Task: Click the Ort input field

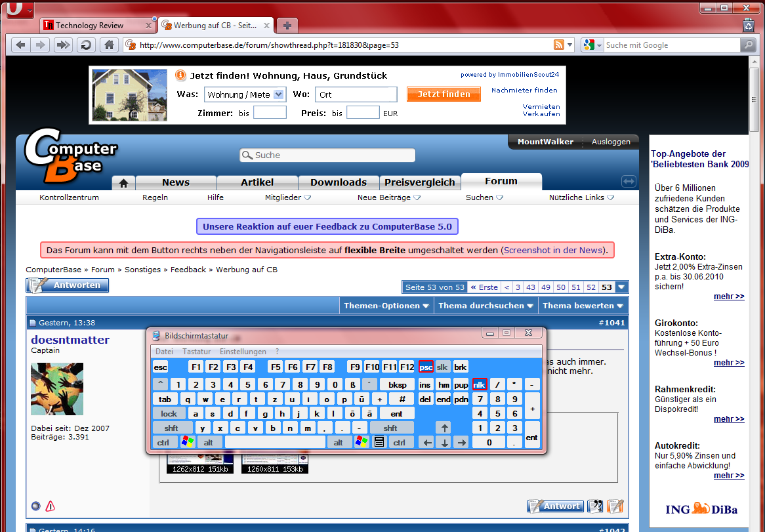Action: [356, 94]
